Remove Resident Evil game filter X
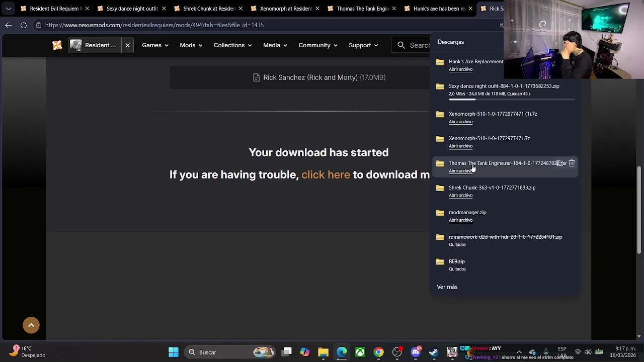The height and width of the screenshot is (362, 644). pos(127,45)
